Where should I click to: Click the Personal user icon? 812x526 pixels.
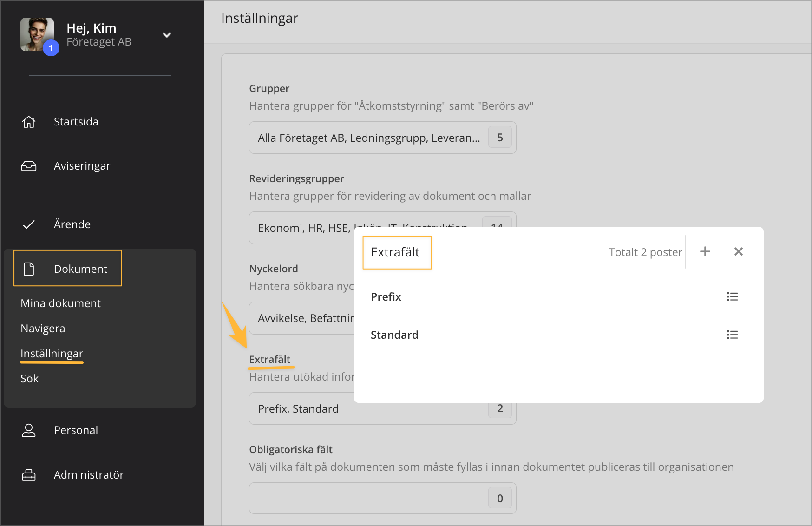[x=29, y=430]
